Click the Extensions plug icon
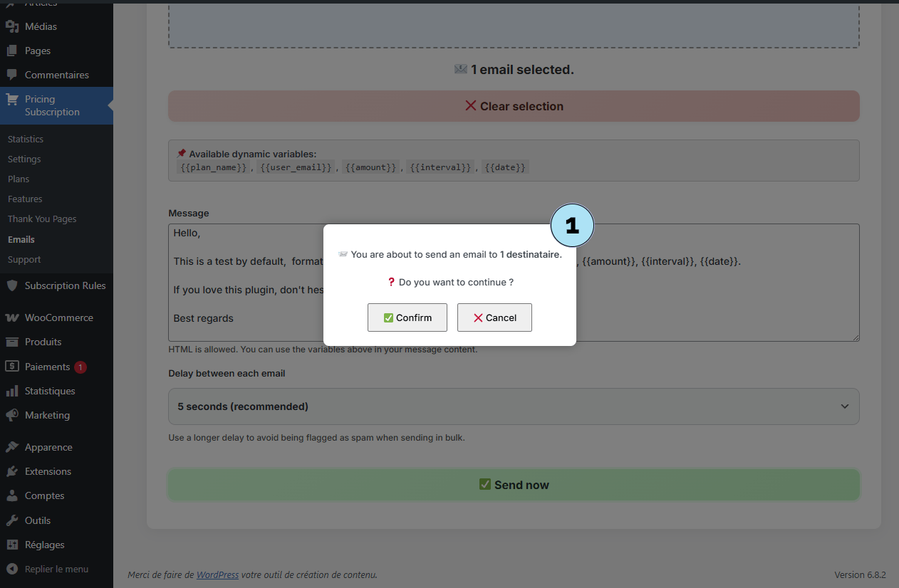Screen dimensions: 899x588 pos(11,471)
